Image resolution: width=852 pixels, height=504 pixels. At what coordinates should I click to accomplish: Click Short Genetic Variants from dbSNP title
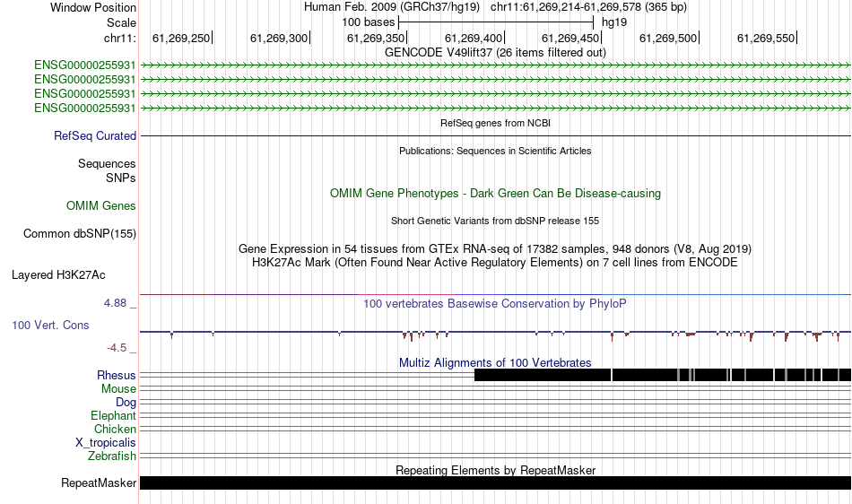tap(495, 221)
